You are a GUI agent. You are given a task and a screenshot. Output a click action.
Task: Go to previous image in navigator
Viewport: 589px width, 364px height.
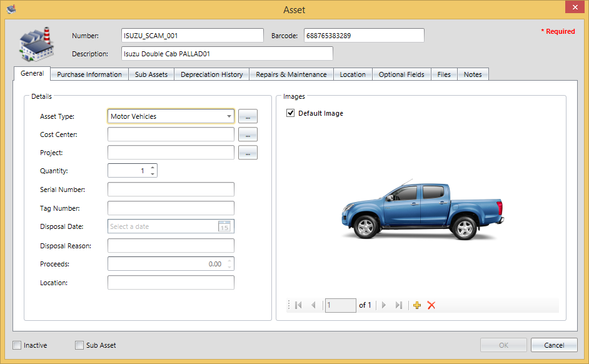coord(313,305)
